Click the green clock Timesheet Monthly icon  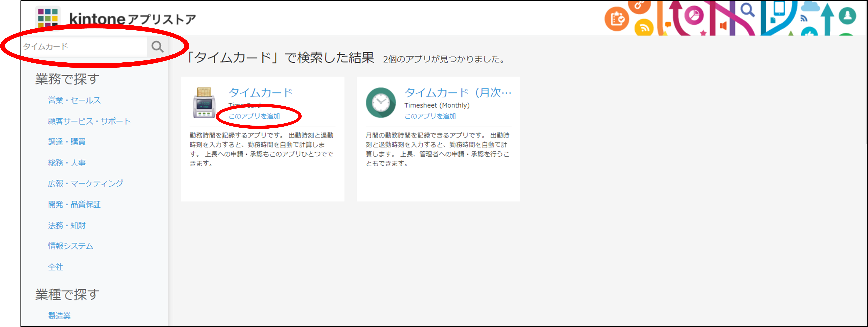381,102
